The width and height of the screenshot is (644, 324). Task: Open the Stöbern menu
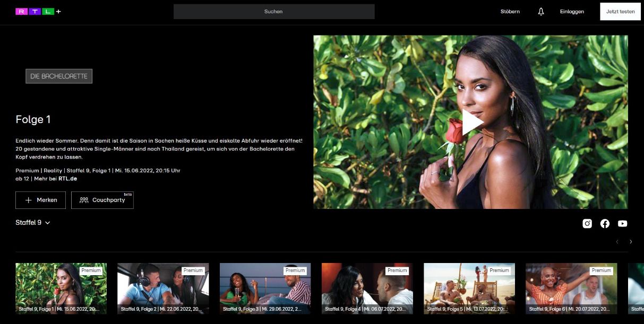tap(510, 12)
